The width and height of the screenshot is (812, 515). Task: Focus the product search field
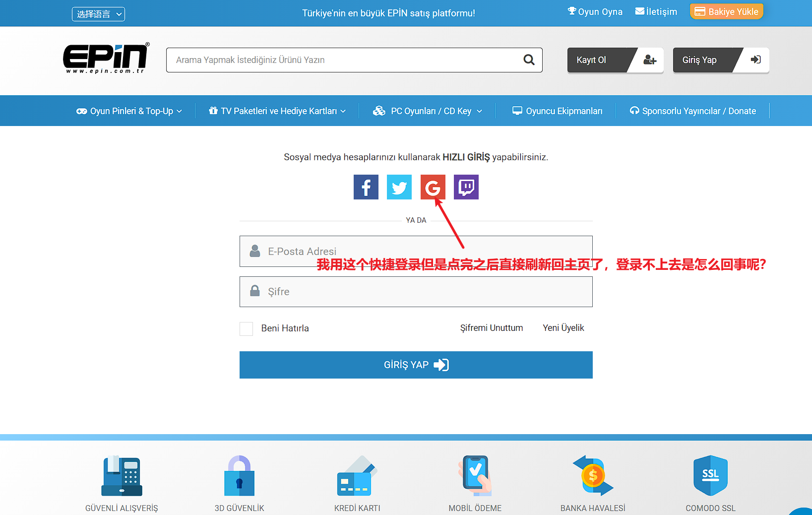coord(354,60)
